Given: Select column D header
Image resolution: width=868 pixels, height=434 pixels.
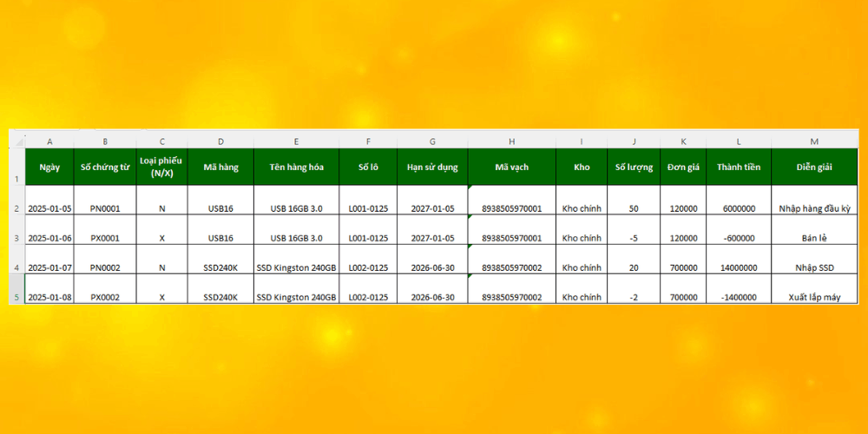Looking at the screenshot, I should tap(220, 142).
